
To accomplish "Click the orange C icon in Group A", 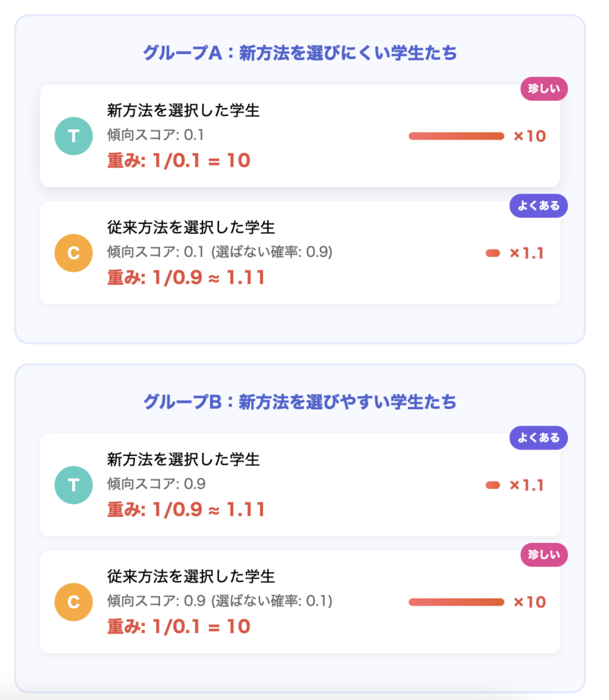I will pyautogui.click(x=74, y=253).
